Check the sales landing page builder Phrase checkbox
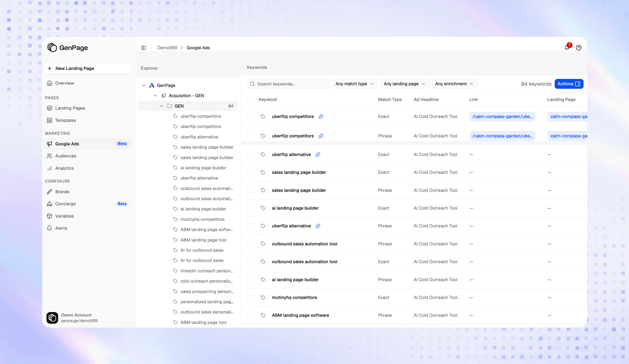 pos(250,190)
